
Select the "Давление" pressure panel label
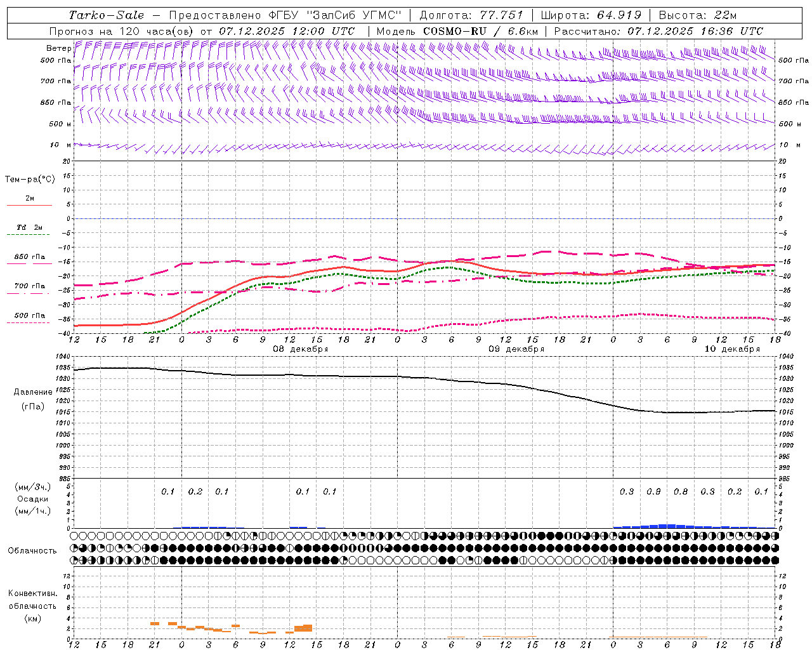pos(33,392)
